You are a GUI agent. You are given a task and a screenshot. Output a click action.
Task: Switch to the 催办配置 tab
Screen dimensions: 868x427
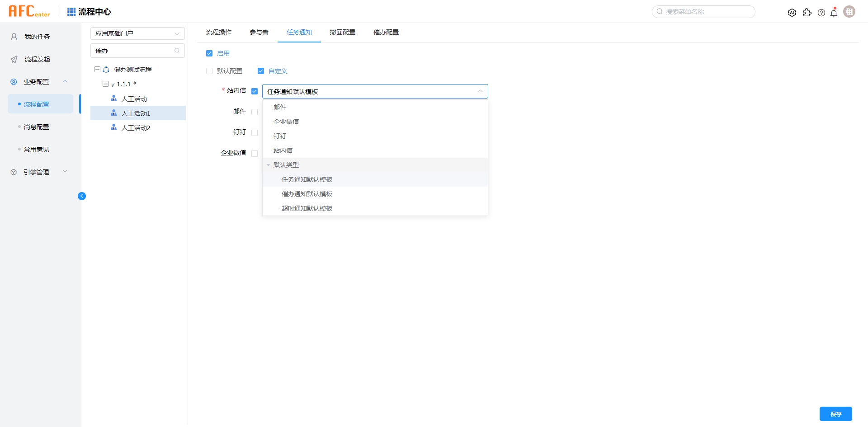(x=386, y=33)
